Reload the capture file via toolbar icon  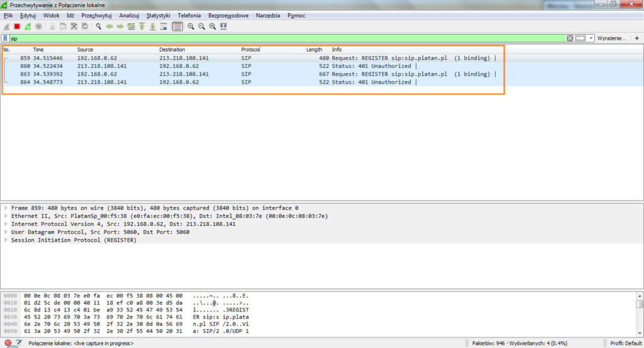click(x=85, y=26)
